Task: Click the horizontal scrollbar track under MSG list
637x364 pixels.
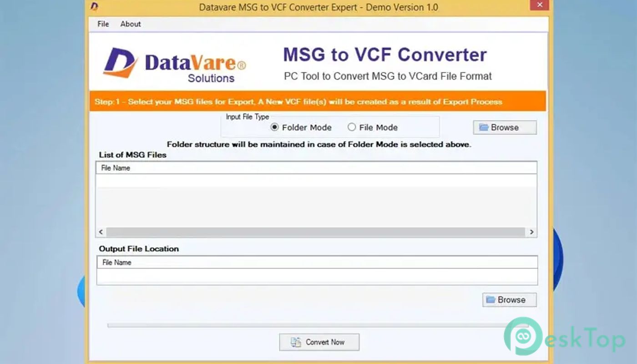Action: point(316,232)
